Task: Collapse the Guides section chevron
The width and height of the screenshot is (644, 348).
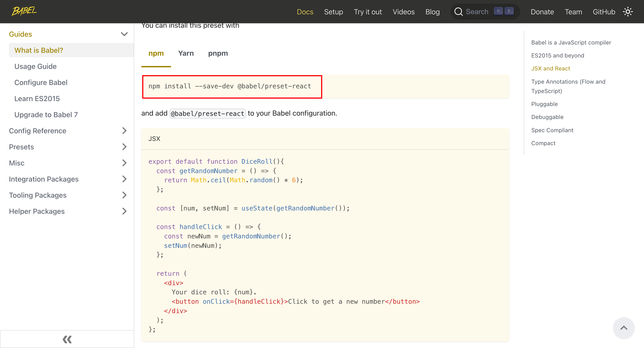Action: coord(124,34)
